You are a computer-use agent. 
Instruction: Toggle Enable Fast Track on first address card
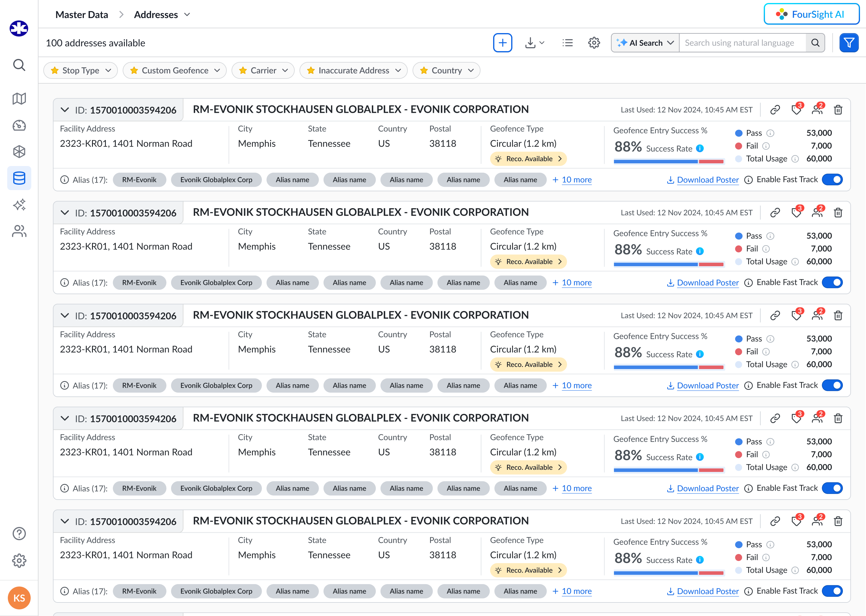(832, 179)
